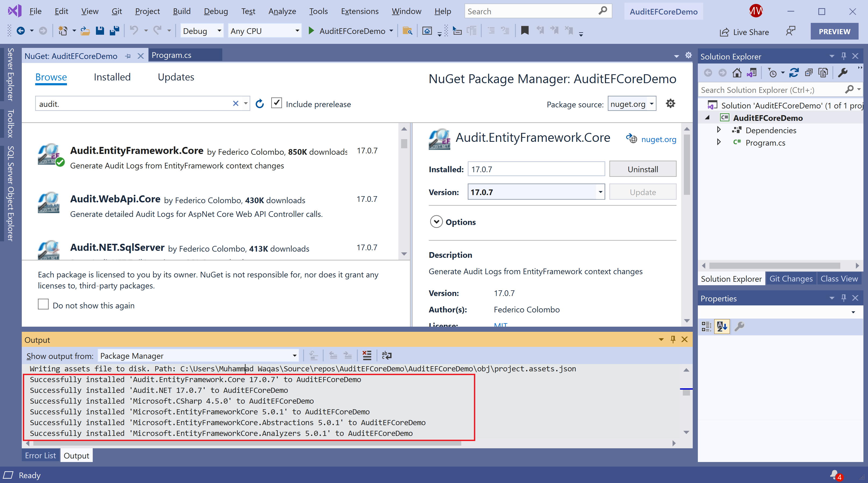Click the Uninstall button
This screenshot has height=483, width=868.
(642, 169)
